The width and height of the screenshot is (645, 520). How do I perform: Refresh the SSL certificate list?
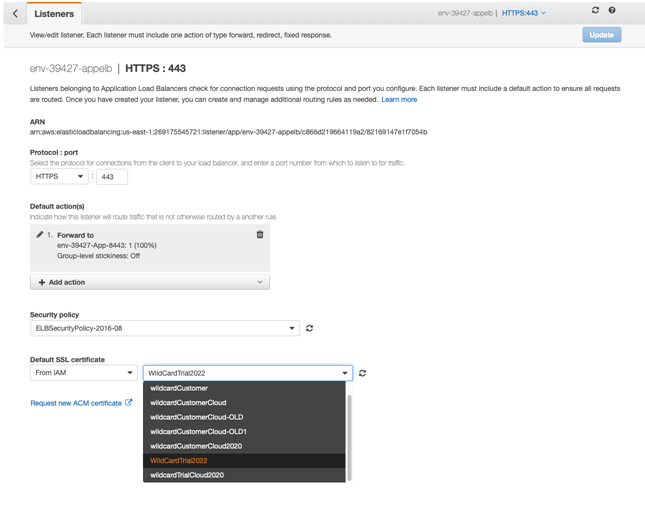[x=362, y=373]
